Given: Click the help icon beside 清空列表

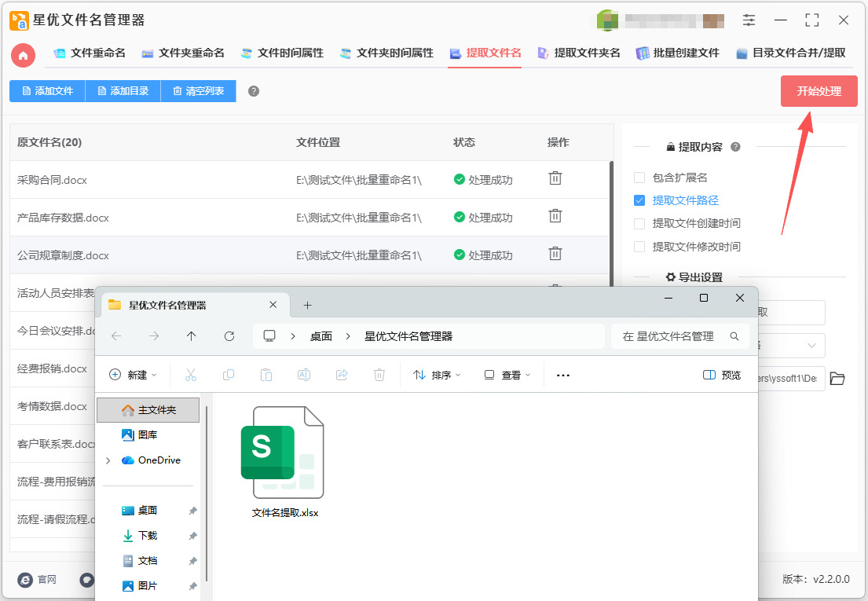Looking at the screenshot, I should tap(254, 91).
